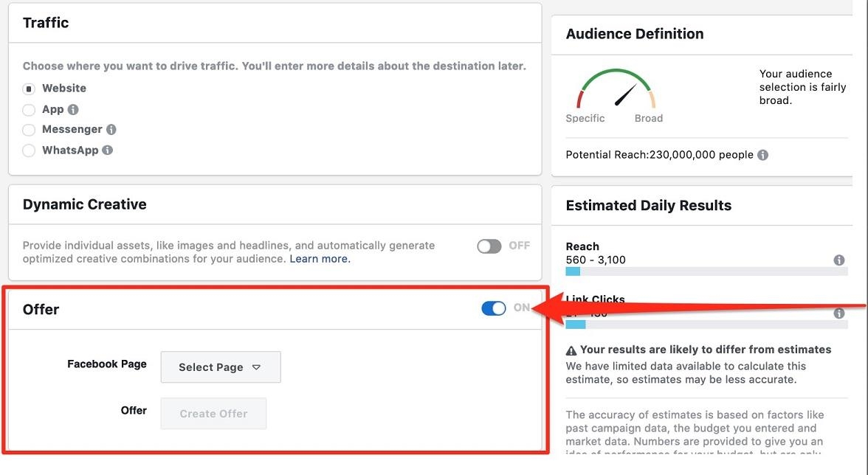Enable the Dynamic Creative toggle

point(489,246)
